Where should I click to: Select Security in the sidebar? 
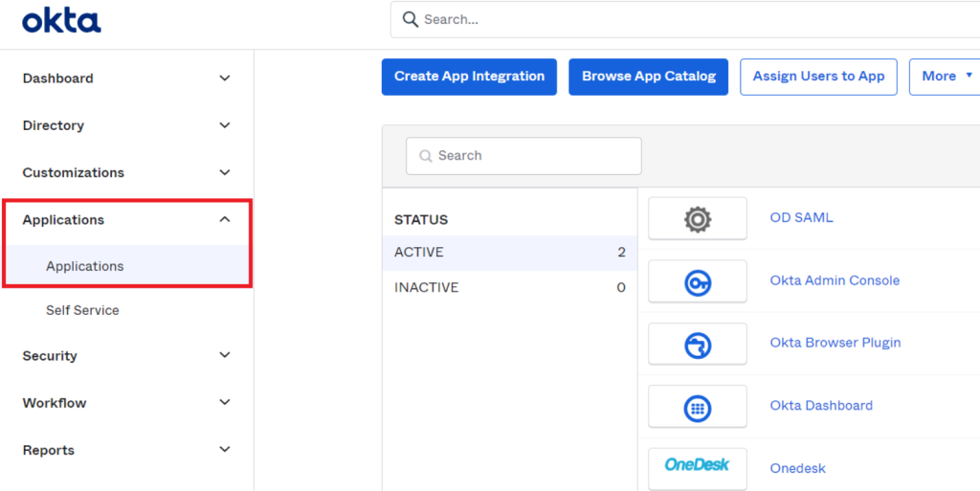(x=50, y=355)
